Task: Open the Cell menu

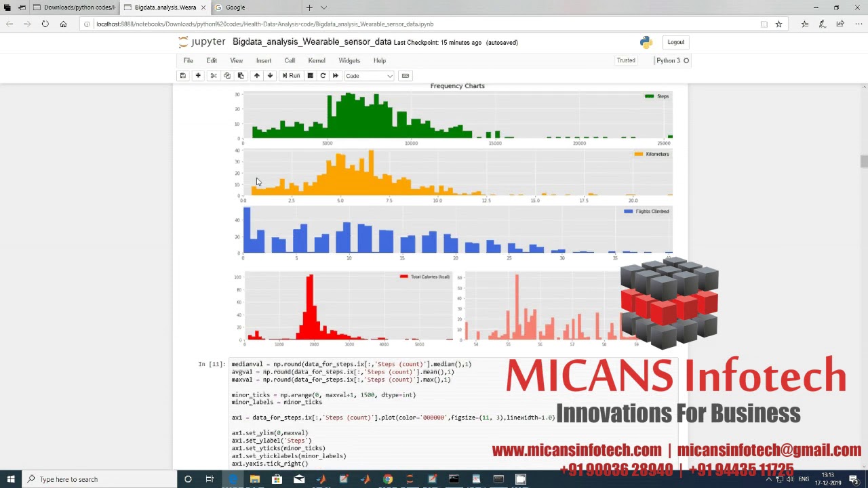Action: 290,60
